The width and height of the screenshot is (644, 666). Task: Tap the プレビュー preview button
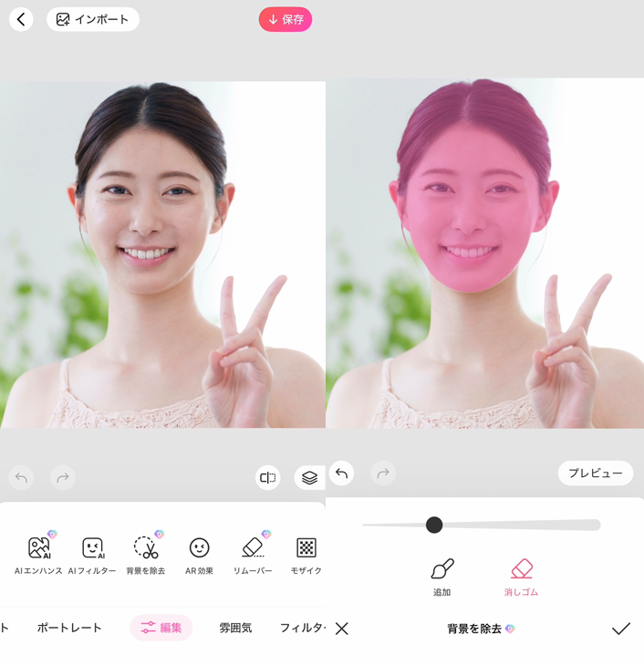pos(596,473)
